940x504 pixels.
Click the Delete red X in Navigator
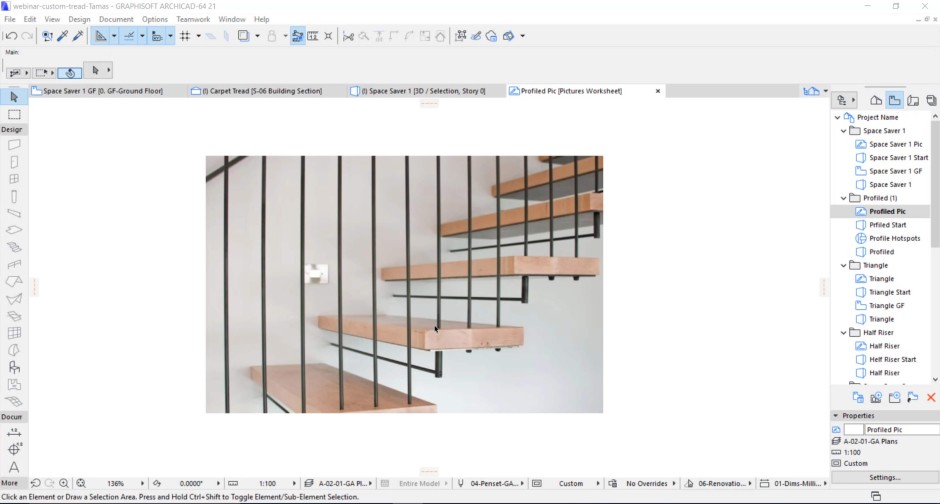click(930, 397)
